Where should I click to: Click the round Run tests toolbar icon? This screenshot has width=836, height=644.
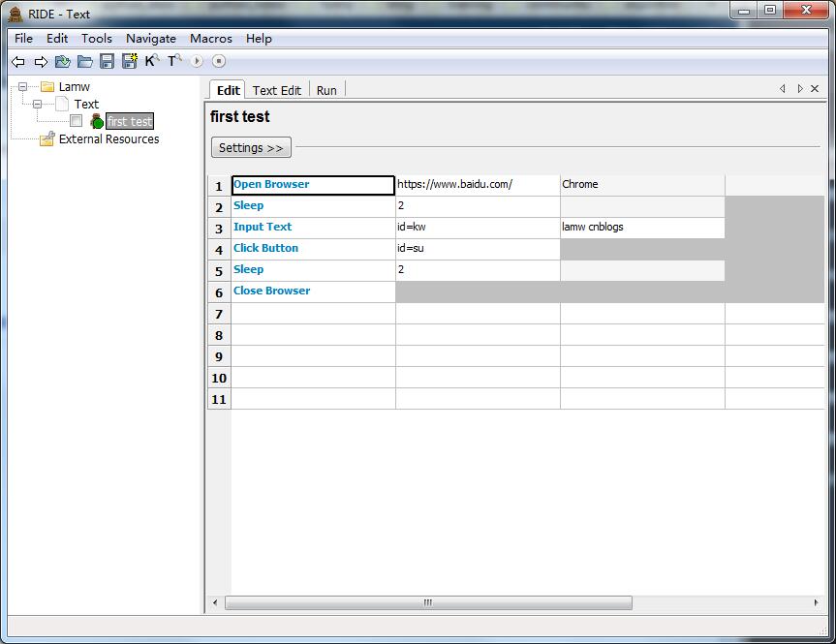197,61
